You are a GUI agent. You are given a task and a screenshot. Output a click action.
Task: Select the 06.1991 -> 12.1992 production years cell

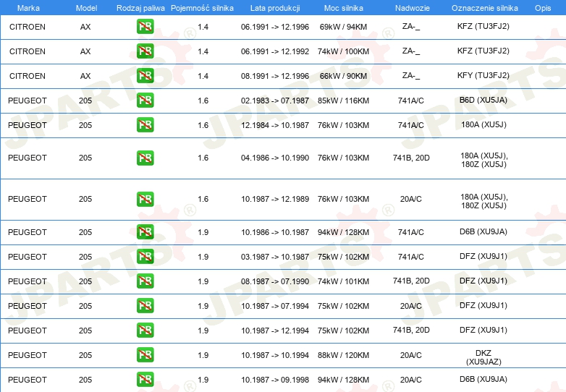pyautogui.click(x=275, y=51)
